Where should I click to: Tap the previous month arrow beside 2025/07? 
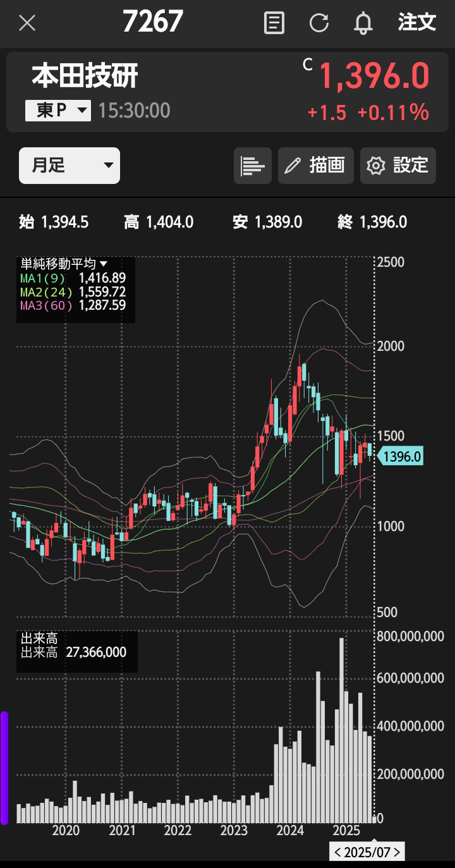tap(337, 852)
